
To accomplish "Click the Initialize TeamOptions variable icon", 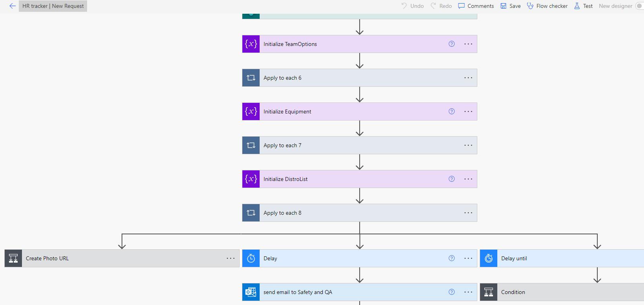I will (251, 44).
